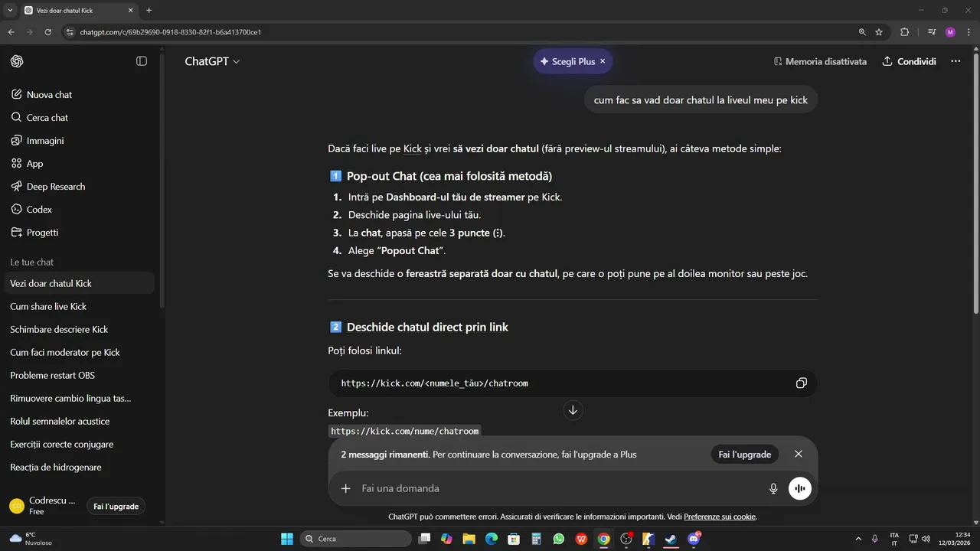Bookmark this page with the star icon
Screen dimensions: 980x551
pos(879,32)
